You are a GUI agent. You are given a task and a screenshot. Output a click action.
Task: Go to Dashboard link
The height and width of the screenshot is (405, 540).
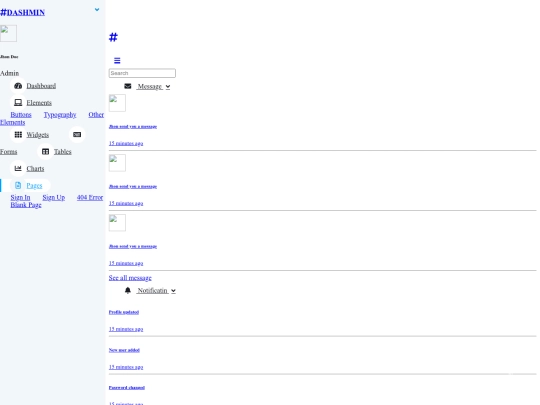click(x=41, y=86)
